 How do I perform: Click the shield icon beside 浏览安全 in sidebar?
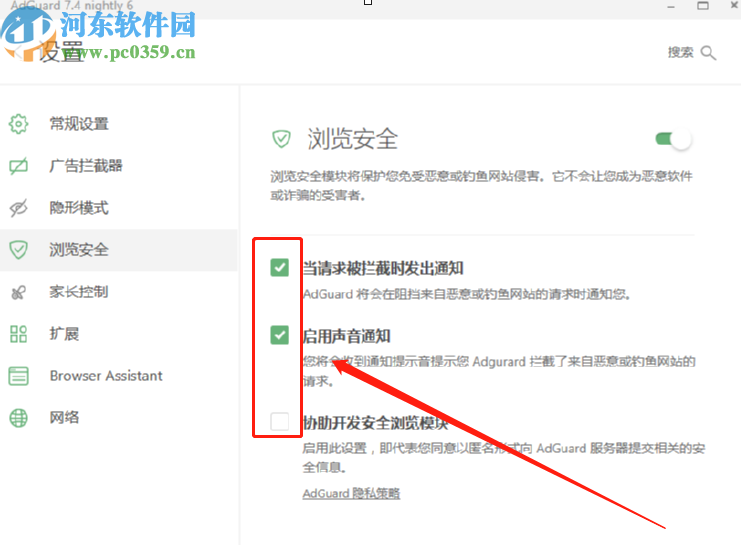[18, 250]
